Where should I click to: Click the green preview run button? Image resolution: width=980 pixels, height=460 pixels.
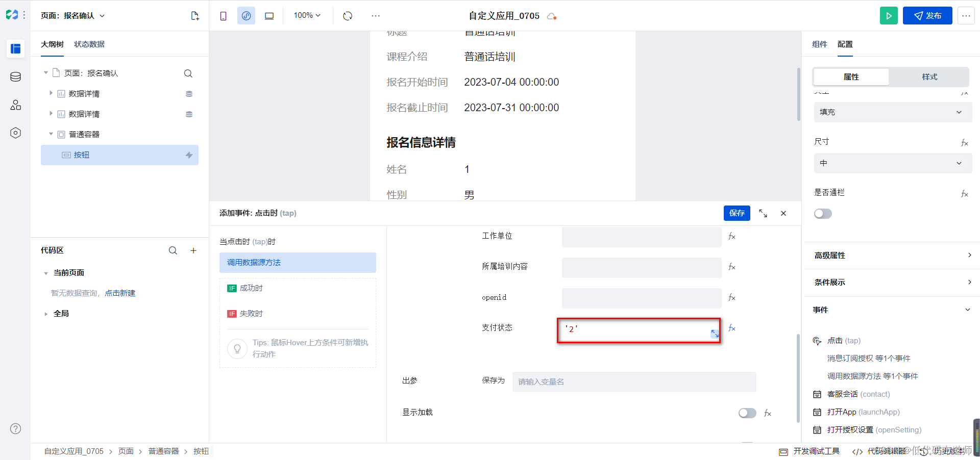point(889,16)
